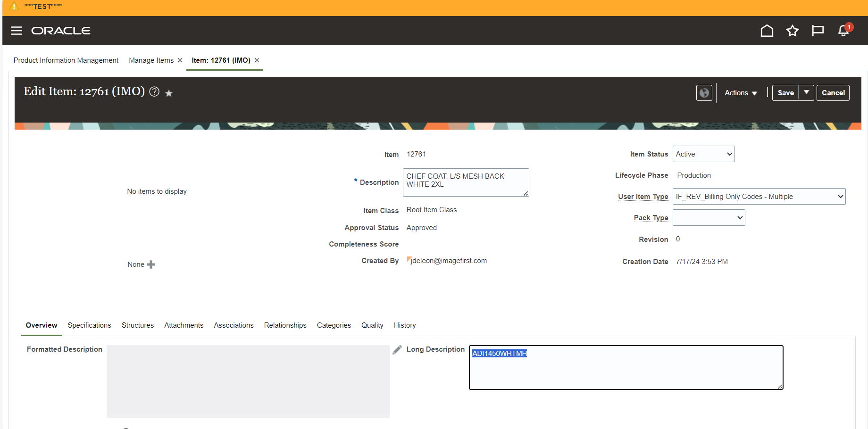Open the User Item Type dropdown

click(759, 196)
